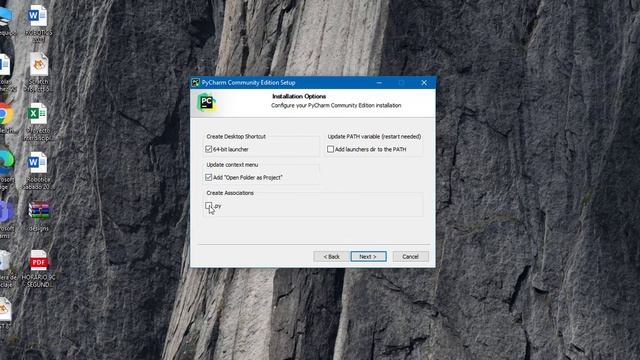Image resolution: width=640 pixels, height=360 pixels.
Task: Select the designs archive icon
Action: [x=39, y=217]
